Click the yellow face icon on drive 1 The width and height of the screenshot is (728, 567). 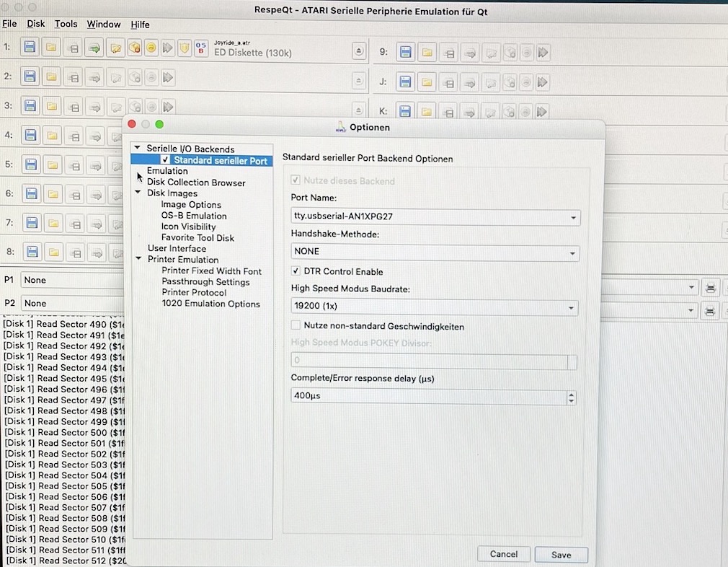[151, 48]
